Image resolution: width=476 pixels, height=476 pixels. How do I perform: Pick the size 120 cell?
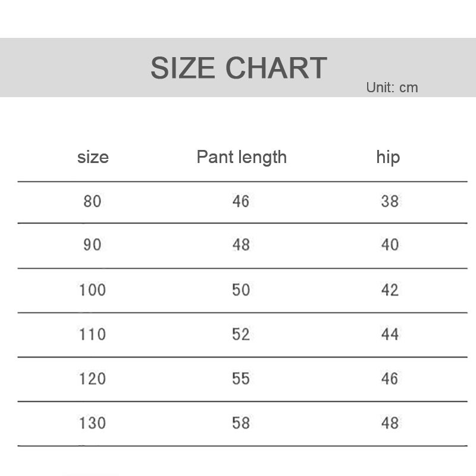point(93,378)
